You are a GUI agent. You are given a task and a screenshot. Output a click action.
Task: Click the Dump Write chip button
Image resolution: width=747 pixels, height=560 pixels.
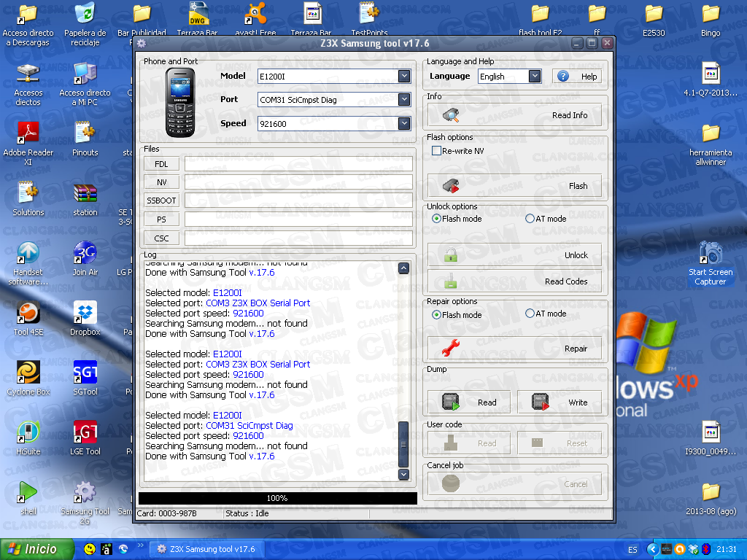(x=560, y=402)
